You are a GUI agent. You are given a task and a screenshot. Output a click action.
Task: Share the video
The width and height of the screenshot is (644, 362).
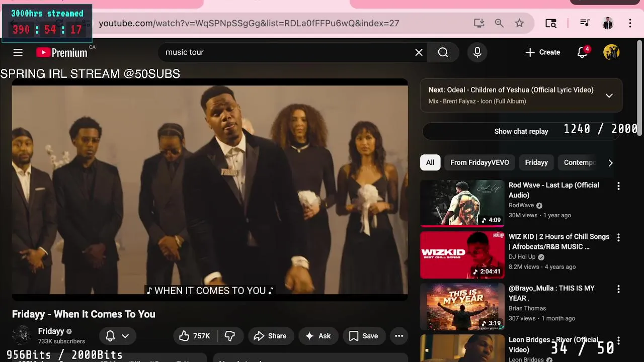270,336
